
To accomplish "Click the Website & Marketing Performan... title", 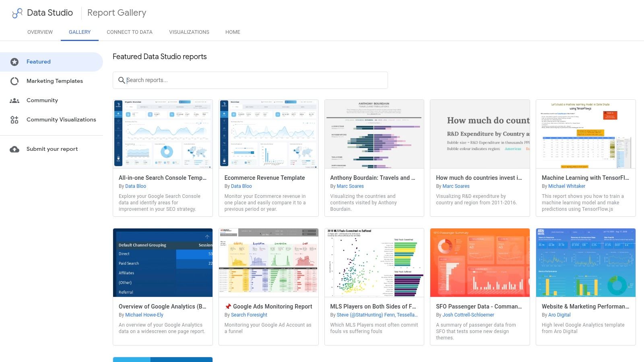I will pos(585,306).
